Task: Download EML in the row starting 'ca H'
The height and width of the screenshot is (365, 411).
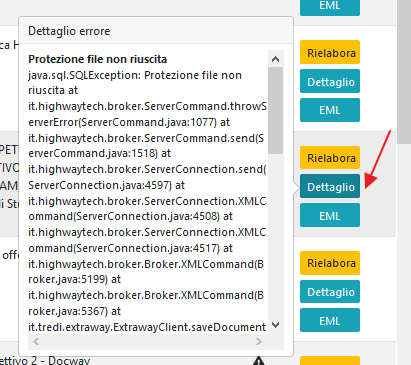Action: coord(330,110)
